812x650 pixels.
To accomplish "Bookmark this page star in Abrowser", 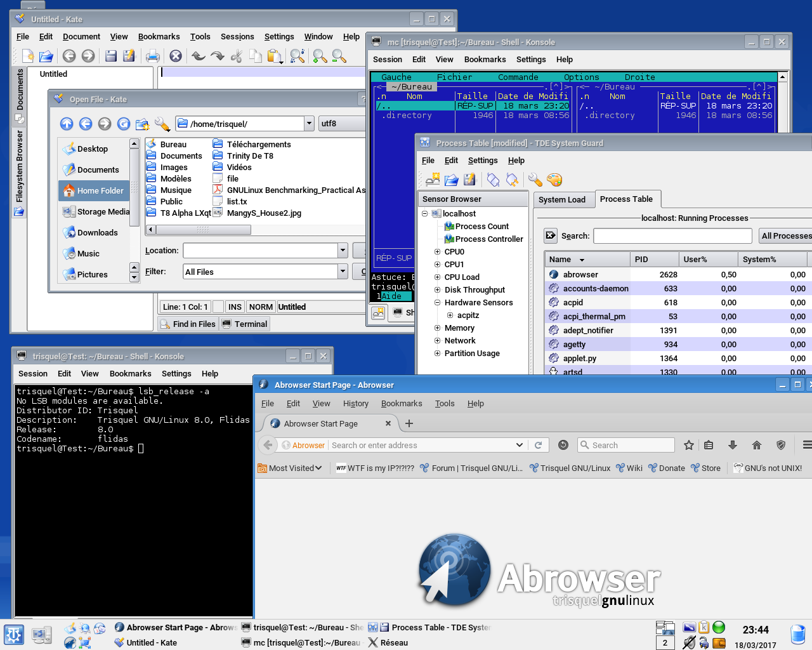I will (689, 445).
